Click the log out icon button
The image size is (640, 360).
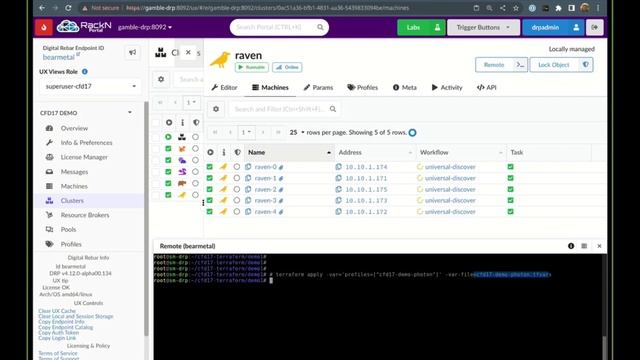[x=595, y=27]
